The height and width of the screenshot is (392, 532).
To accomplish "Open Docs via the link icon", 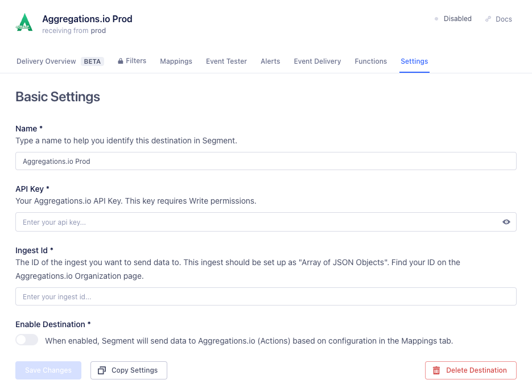I will pyautogui.click(x=488, y=19).
